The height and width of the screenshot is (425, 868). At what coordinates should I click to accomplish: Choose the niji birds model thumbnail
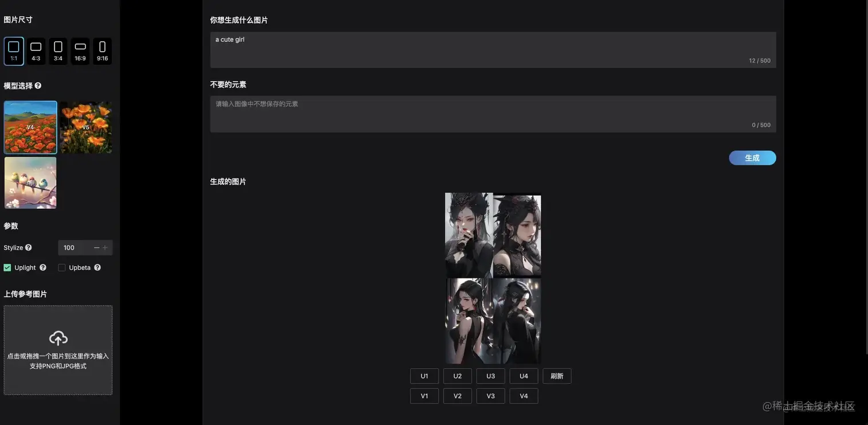pos(30,182)
